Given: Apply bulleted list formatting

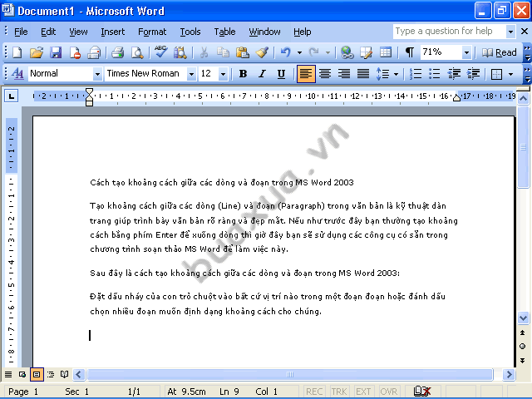Looking at the screenshot, I should click(435, 74).
